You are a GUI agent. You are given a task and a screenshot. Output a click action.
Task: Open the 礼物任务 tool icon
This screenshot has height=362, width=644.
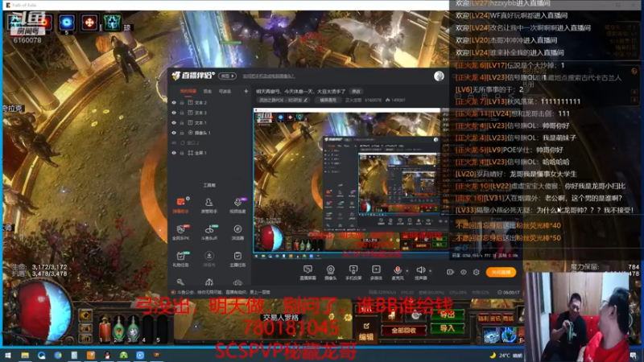pos(180,258)
